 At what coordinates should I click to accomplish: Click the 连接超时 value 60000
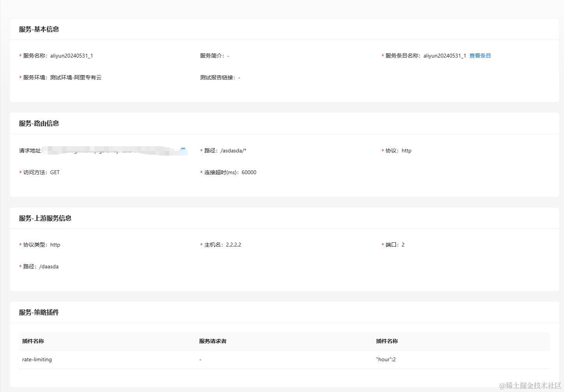click(248, 172)
